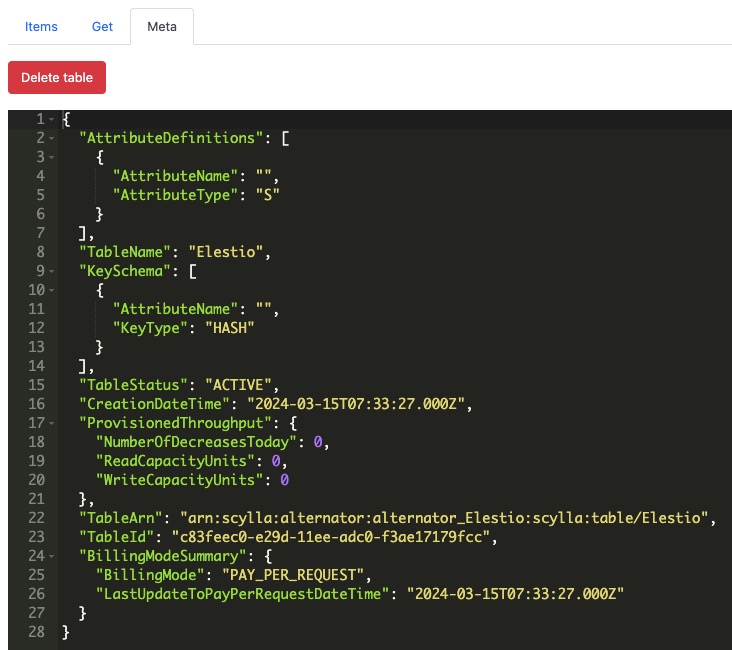Viewport: 732px width, 650px height.
Task: Click the "LastUpdateToPayPerRequestDateTime" key
Action: 242,594
